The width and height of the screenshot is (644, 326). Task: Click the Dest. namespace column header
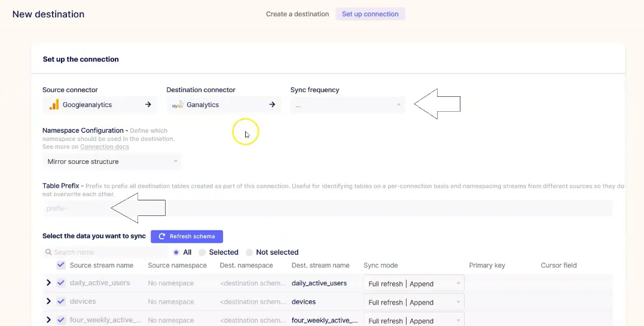click(246, 266)
